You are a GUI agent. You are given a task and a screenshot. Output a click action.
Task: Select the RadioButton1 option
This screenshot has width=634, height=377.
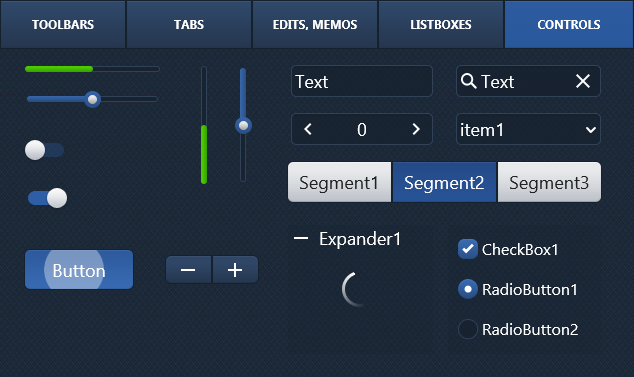point(468,289)
